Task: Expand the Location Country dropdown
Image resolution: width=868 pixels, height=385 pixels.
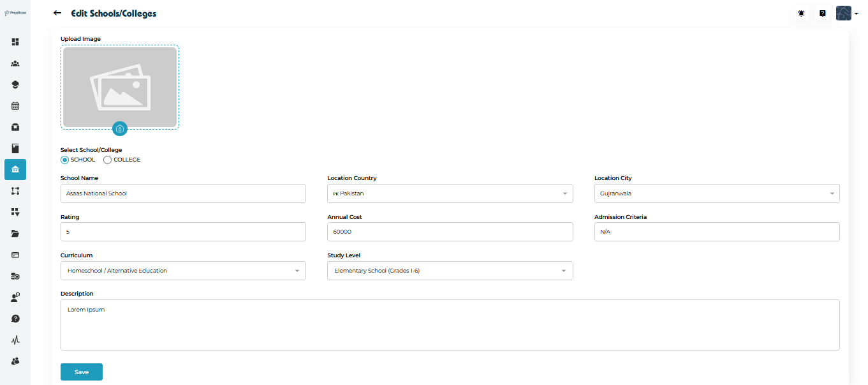Action: pos(450,193)
